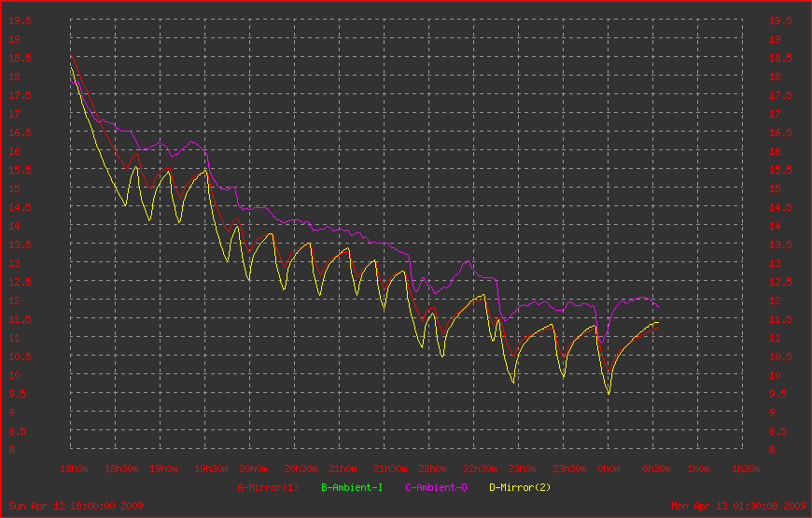Click the 8.5 value on the right axis
This screenshot has height=518, width=812.
[777, 431]
